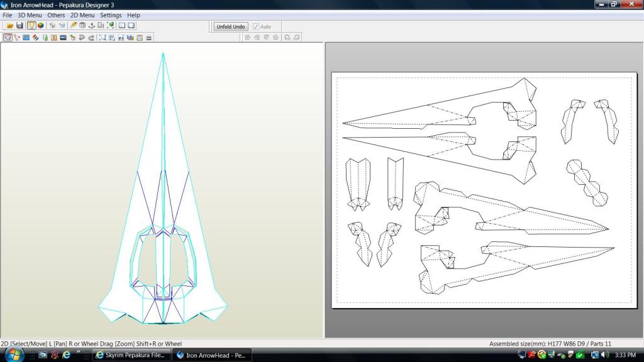Open the Help menu
Image resolution: width=644 pixels, height=362 pixels.
point(133,15)
